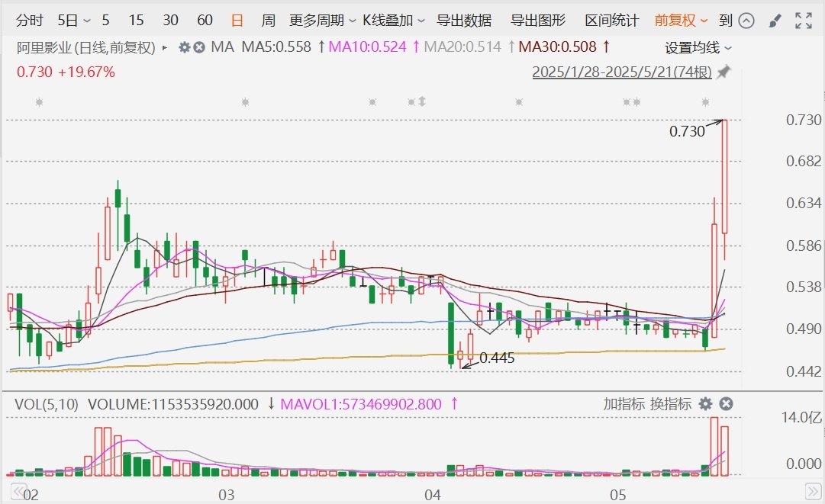Click the date range 2025/1/28-2025/5/21 link
Viewport: 825px width, 504px height.
click(622, 72)
